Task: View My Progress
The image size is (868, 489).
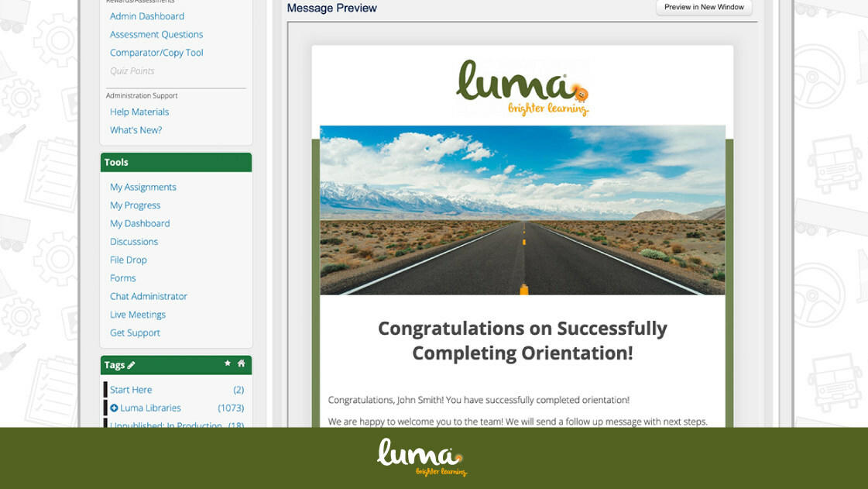Action: tap(135, 205)
